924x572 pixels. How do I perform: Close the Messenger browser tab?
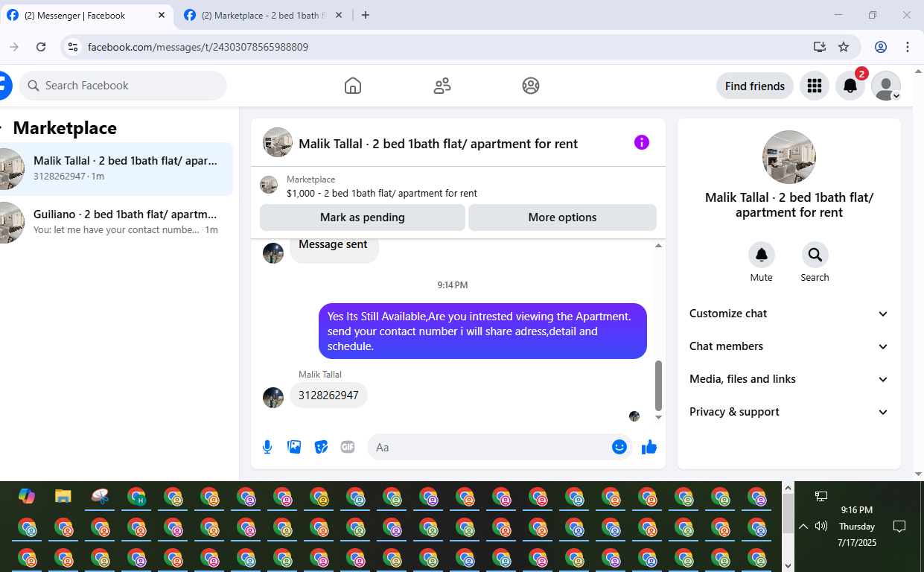pos(162,15)
